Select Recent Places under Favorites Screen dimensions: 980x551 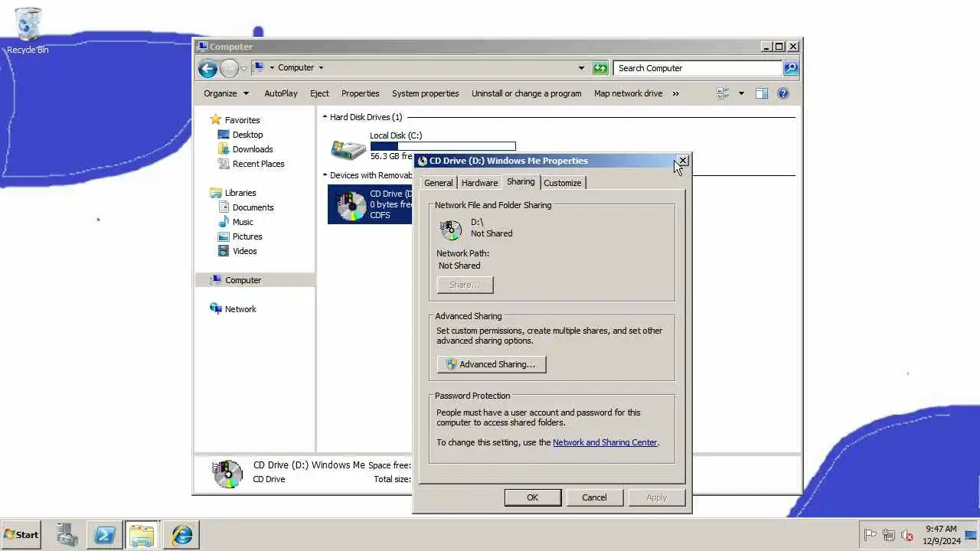[x=258, y=164]
